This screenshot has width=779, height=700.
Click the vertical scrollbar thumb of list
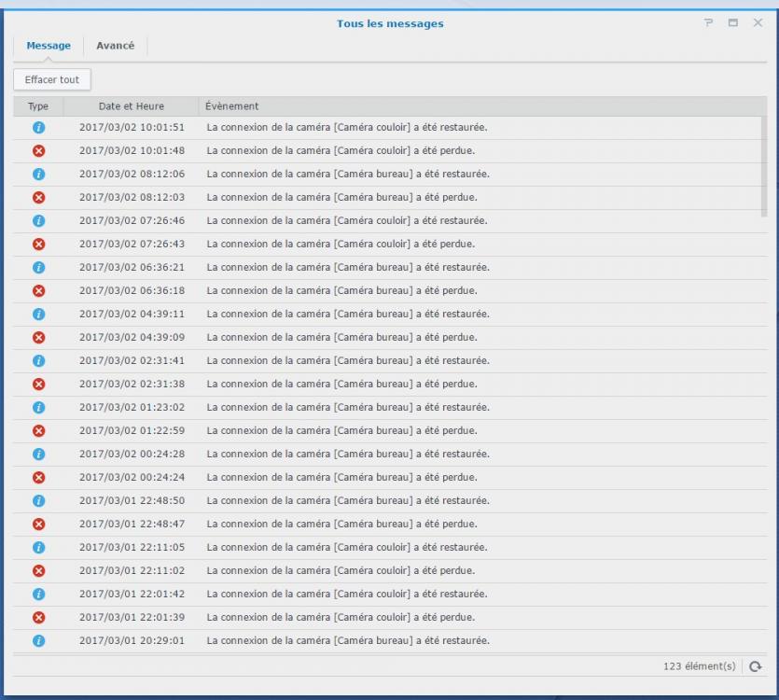click(x=764, y=166)
